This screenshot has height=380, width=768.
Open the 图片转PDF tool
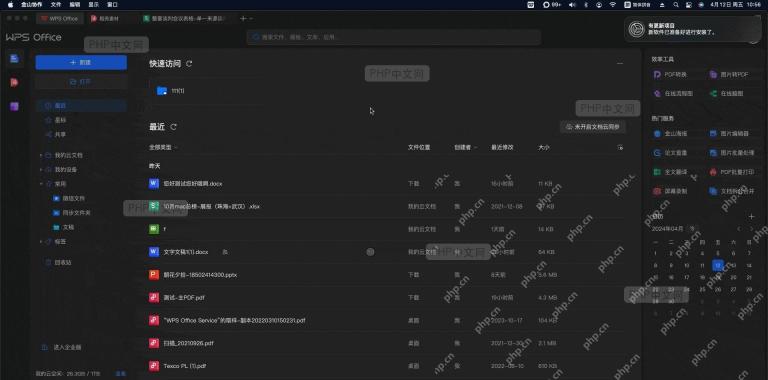[729, 74]
